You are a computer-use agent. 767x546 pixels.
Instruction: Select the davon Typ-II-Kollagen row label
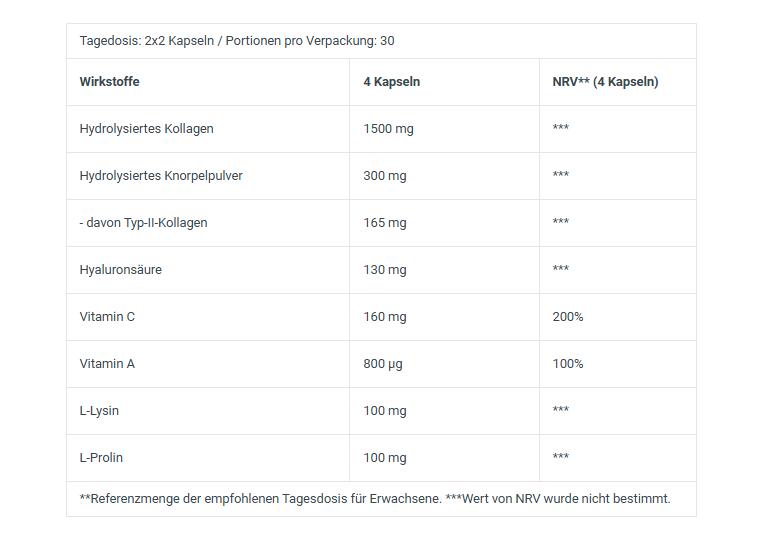click(x=144, y=223)
